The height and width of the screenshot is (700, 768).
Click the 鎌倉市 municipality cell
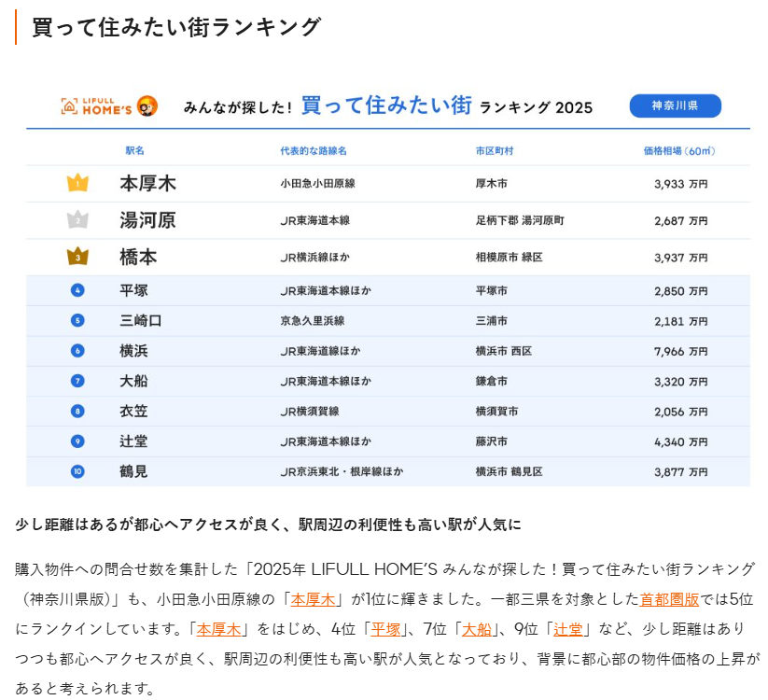point(491,381)
